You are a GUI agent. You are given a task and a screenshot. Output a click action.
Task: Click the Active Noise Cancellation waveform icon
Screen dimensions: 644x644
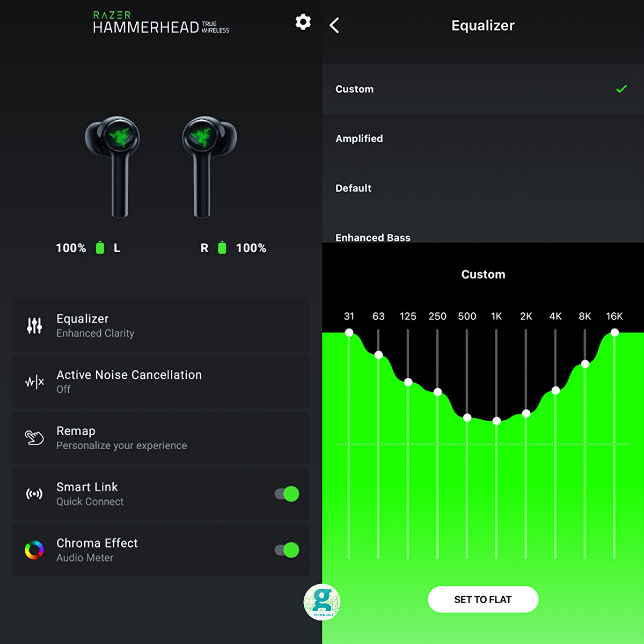(34, 382)
